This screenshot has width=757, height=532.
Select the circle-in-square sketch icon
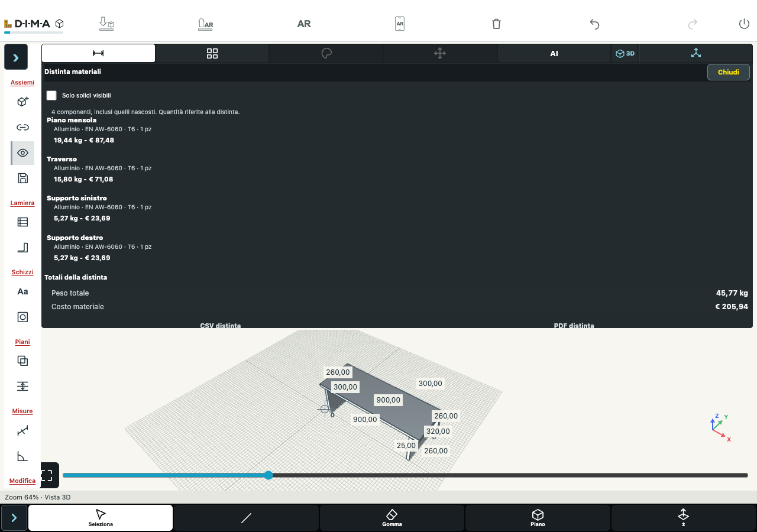[22, 317]
